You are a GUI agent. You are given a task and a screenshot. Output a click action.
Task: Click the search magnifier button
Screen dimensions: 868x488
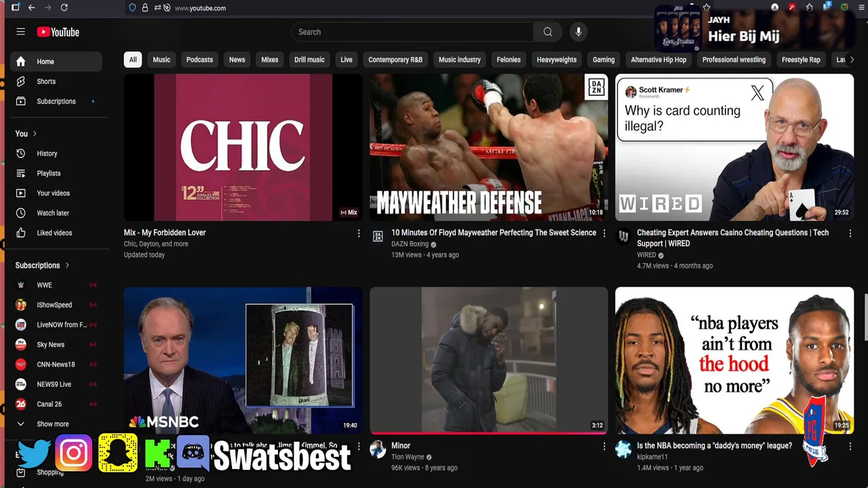pos(548,32)
